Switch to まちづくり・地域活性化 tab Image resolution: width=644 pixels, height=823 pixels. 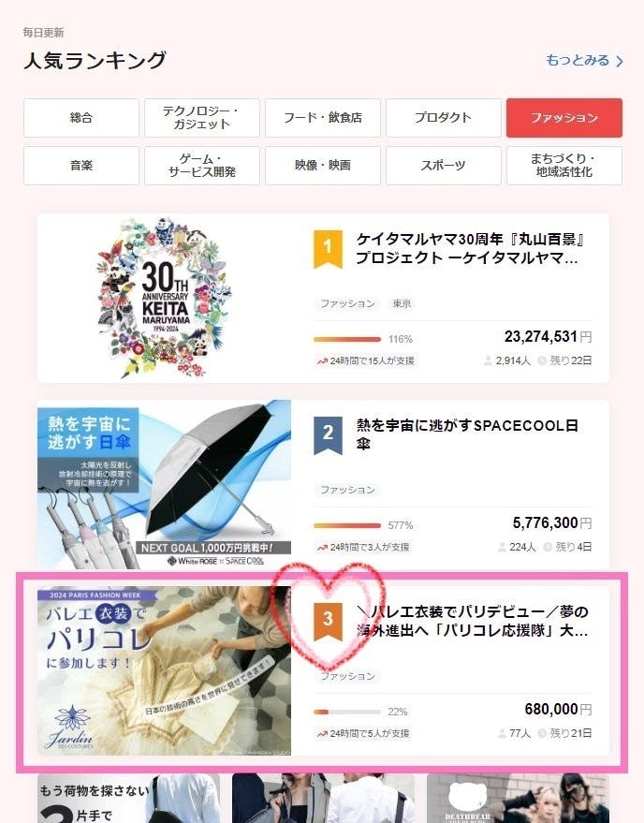(x=564, y=166)
